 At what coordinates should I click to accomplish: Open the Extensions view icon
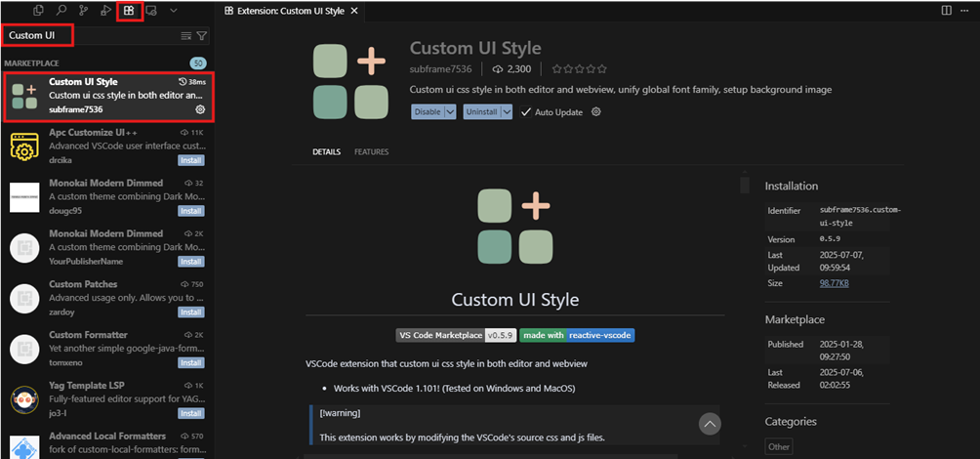pos(130,11)
